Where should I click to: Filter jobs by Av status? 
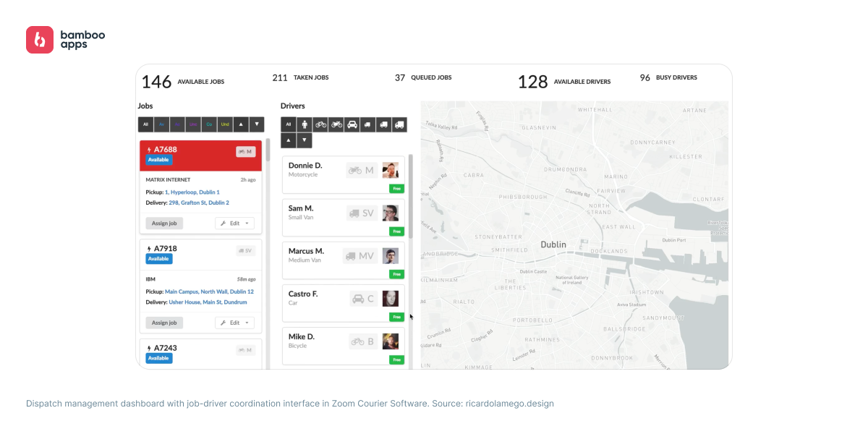click(x=162, y=124)
